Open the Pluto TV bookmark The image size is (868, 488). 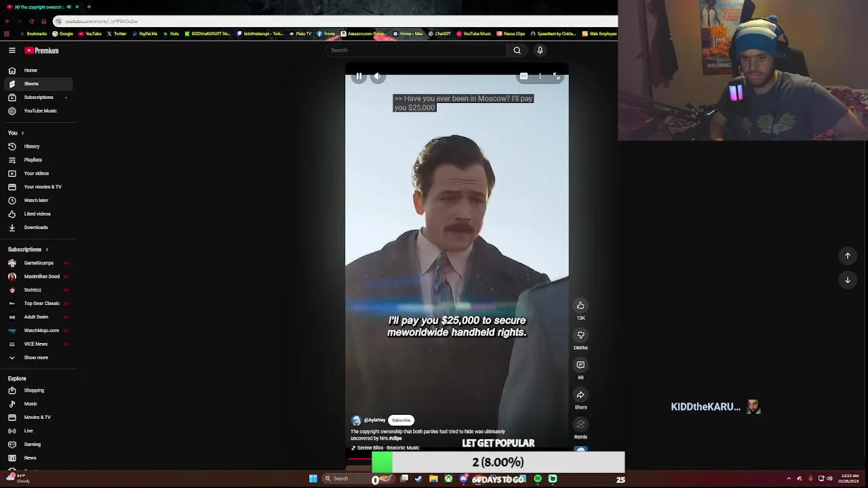[x=300, y=34]
